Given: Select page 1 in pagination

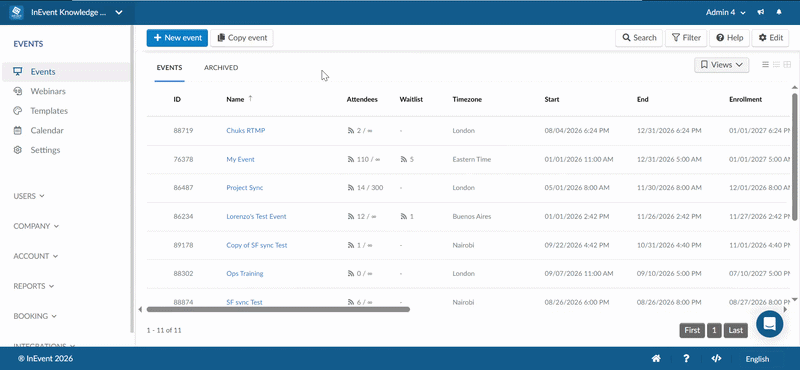Looking at the screenshot, I should (714, 330).
